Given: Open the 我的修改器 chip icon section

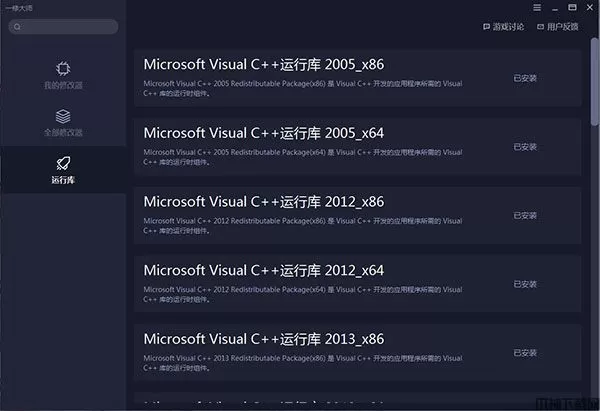Looking at the screenshot, I should click(63, 75).
